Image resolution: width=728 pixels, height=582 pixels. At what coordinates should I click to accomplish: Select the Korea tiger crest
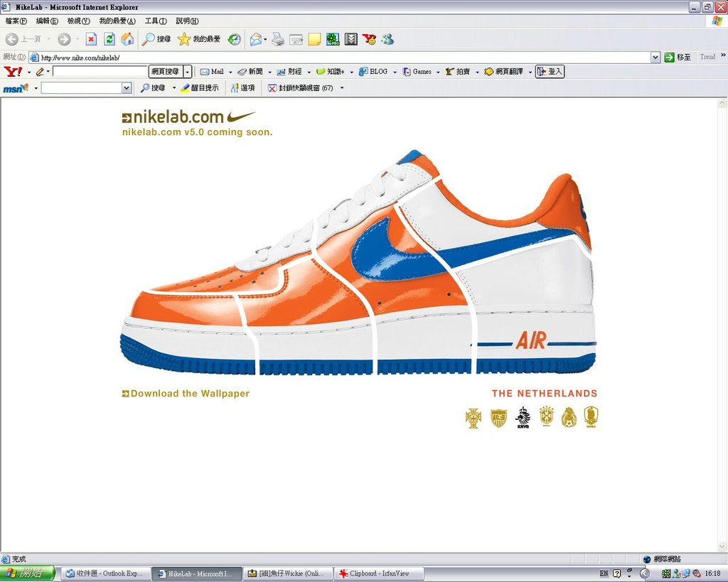coord(591,416)
